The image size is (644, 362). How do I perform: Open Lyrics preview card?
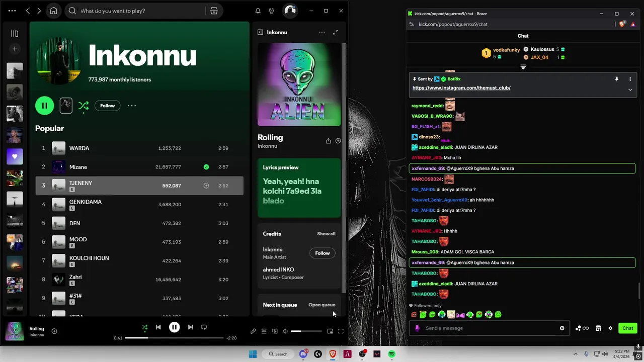tap(299, 188)
